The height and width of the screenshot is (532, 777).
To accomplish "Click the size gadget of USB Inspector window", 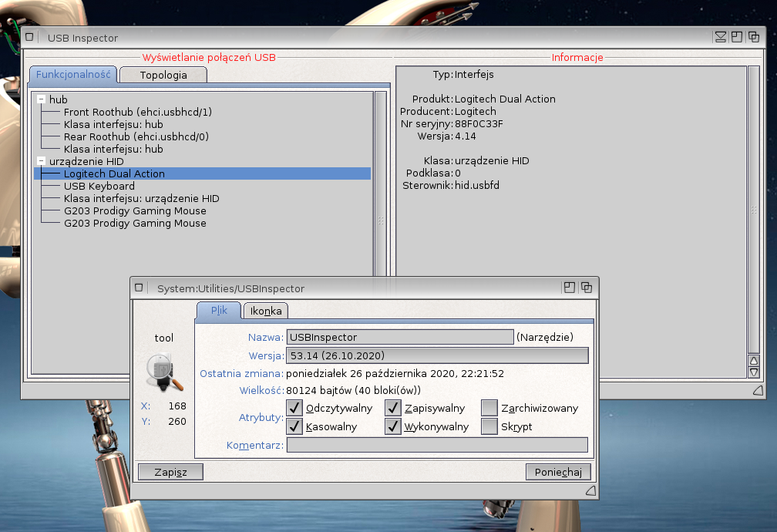I will pos(758,391).
